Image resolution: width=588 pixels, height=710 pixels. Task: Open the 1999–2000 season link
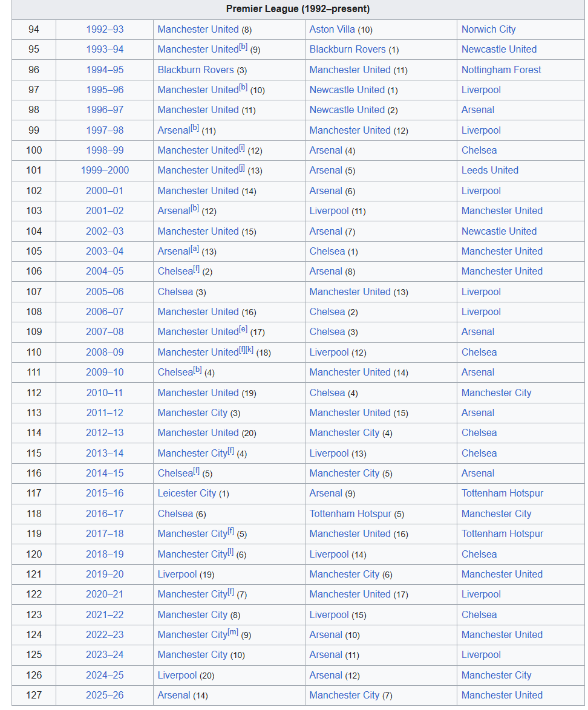pyautogui.click(x=105, y=171)
